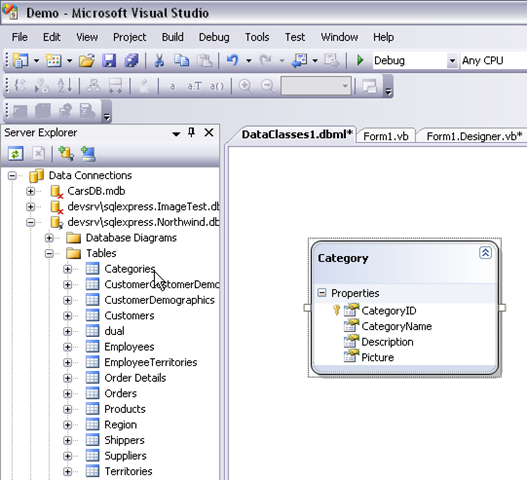This screenshot has width=527, height=480.
Task: Click the Save All toolbar icon
Action: point(131,61)
